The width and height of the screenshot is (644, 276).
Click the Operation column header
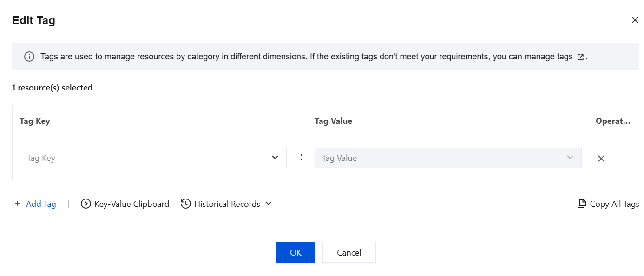pyautogui.click(x=613, y=121)
